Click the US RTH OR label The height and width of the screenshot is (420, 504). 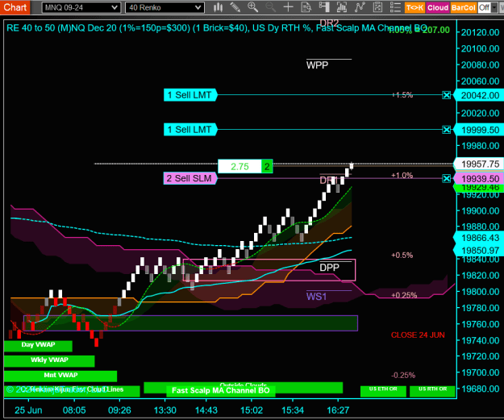pyautogui.click(x=432, y=391)
